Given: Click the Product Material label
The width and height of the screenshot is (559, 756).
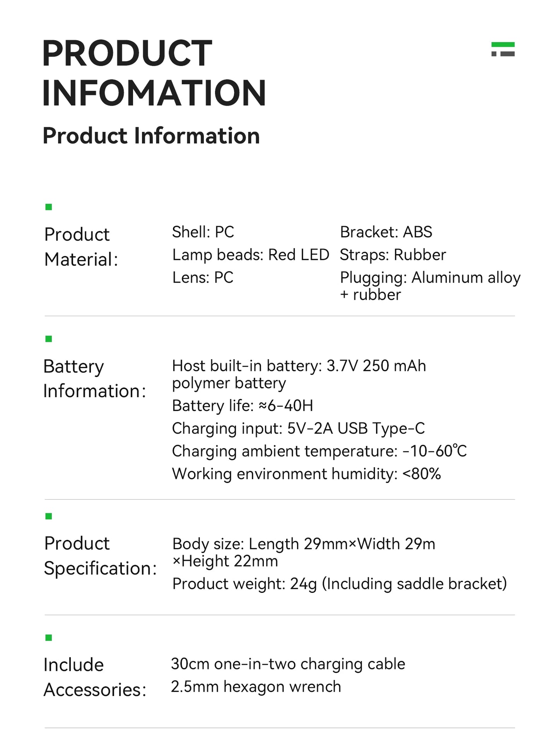Looking at the screenshot, I should (x=81, y=247).
